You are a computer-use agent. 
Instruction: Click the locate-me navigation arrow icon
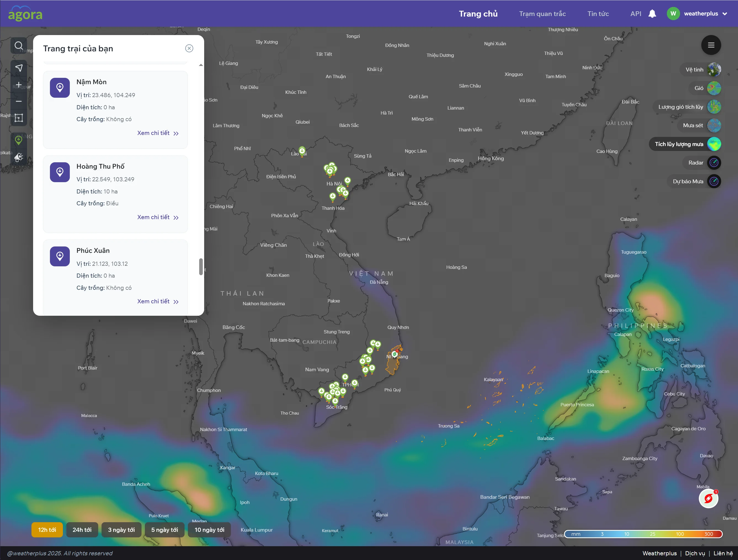click(19, 68)
